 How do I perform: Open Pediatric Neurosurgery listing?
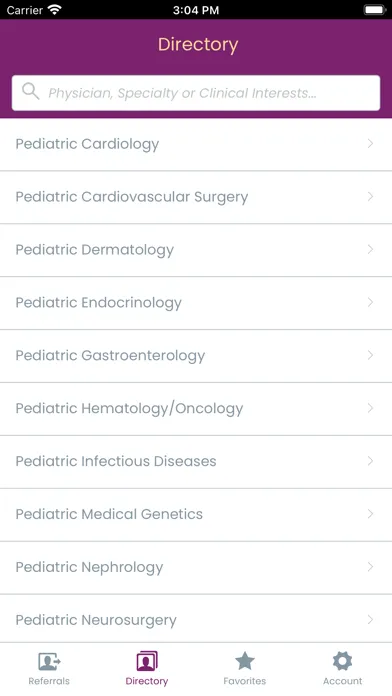(196, 620)
